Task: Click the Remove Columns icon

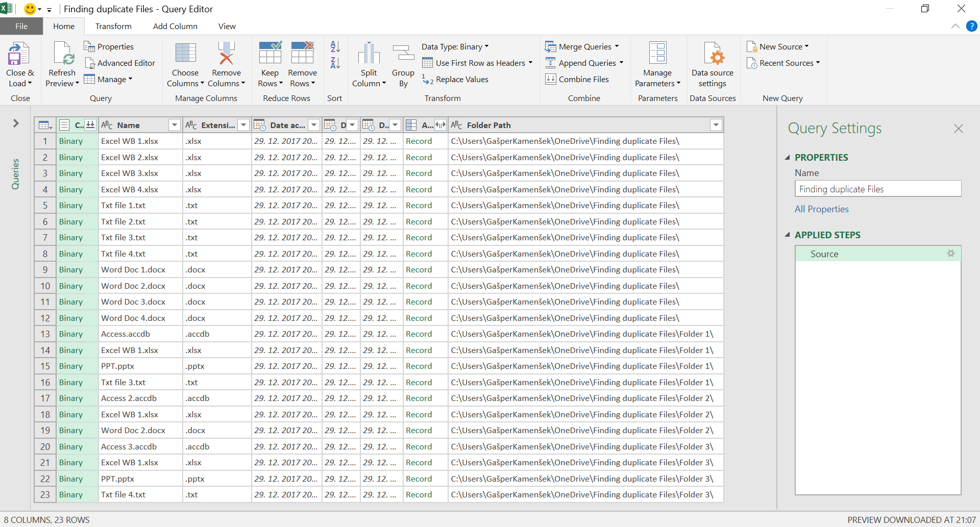Action: tap(226, 54)
